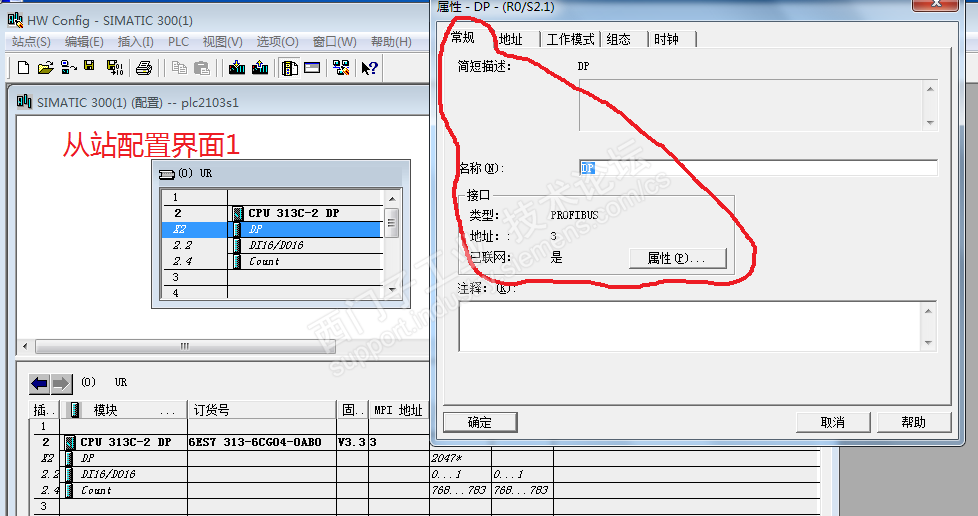978x516 pixels.
Task: Click rack window scroll up arrow
Action: click(392, 198)
